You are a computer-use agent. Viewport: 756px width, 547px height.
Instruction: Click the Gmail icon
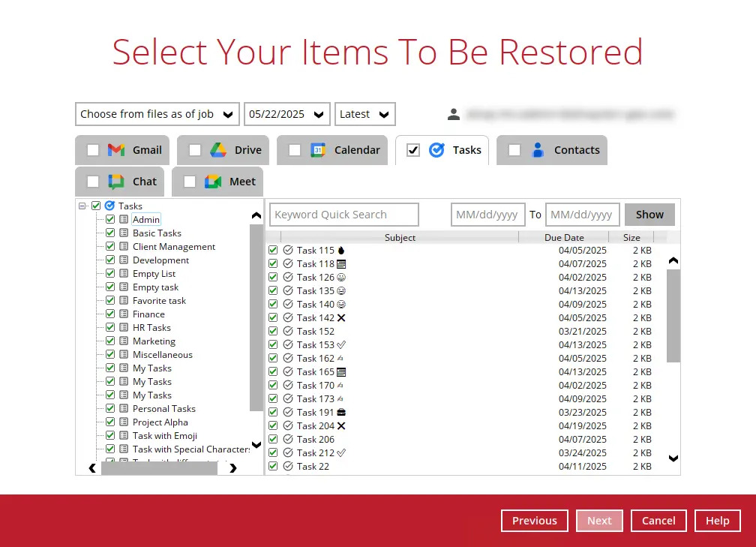[116, 150]
